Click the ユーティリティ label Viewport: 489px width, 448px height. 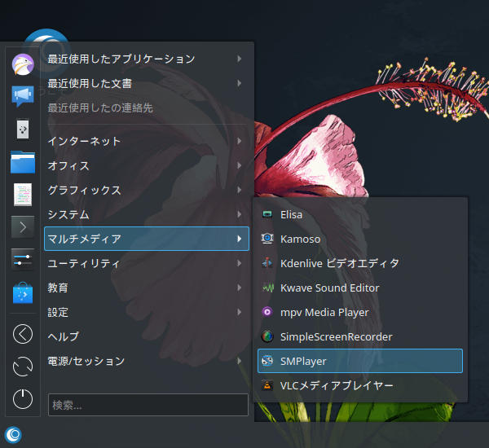point(84,263)
